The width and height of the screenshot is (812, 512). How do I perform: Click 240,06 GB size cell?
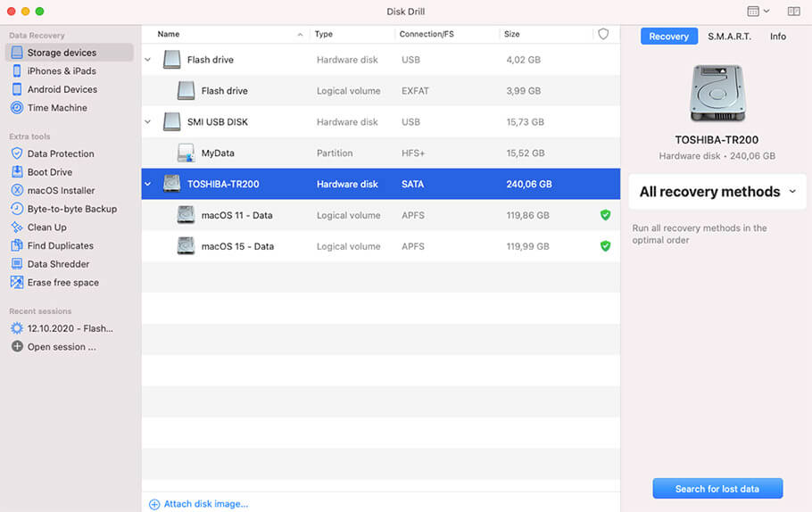click(x=529, y=184)
